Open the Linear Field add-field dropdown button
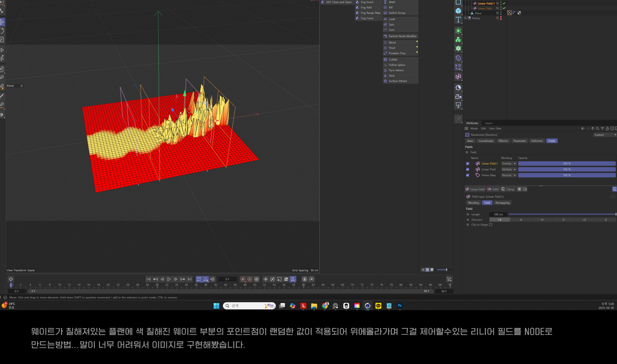The height and width of the screenshot is (364, 617). (475, 189)
